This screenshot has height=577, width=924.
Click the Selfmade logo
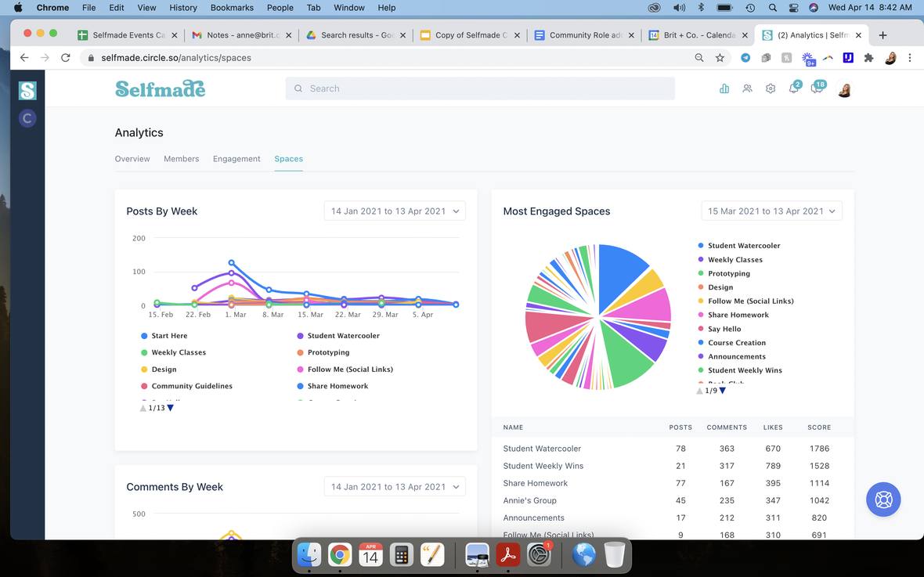161,88
